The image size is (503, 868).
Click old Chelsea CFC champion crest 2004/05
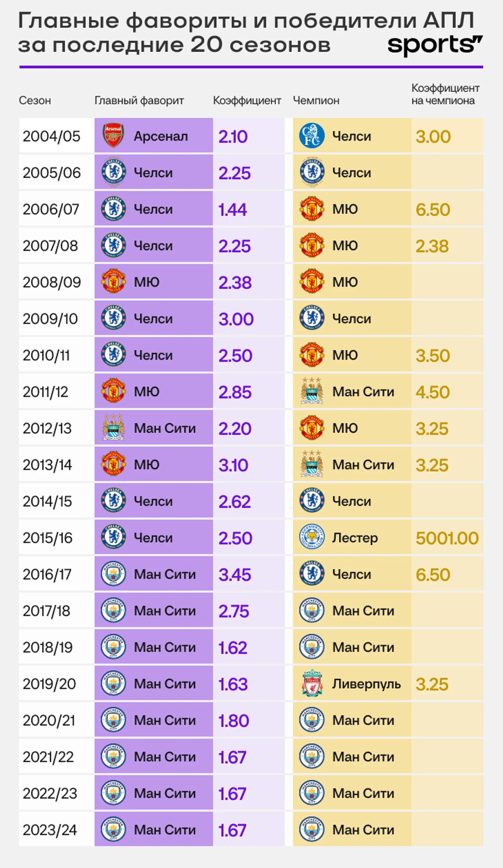coord(311,136)
